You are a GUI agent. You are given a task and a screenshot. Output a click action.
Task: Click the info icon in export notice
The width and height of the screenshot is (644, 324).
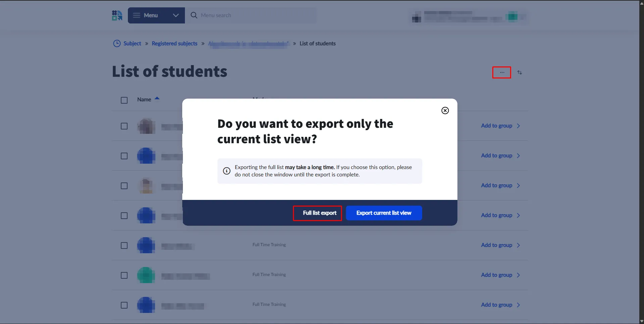tap(227, 171)
